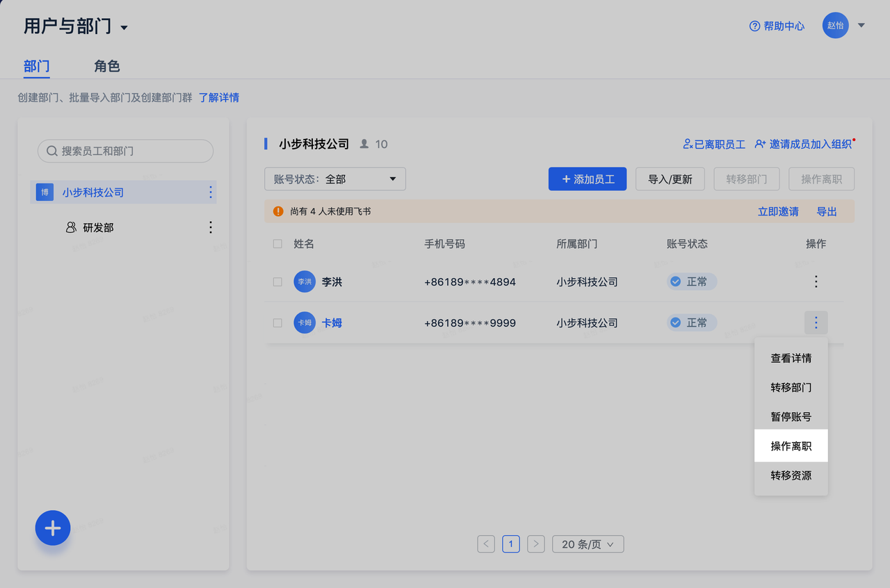
Task: Click the member count person icon
Action: click(364, 144)
